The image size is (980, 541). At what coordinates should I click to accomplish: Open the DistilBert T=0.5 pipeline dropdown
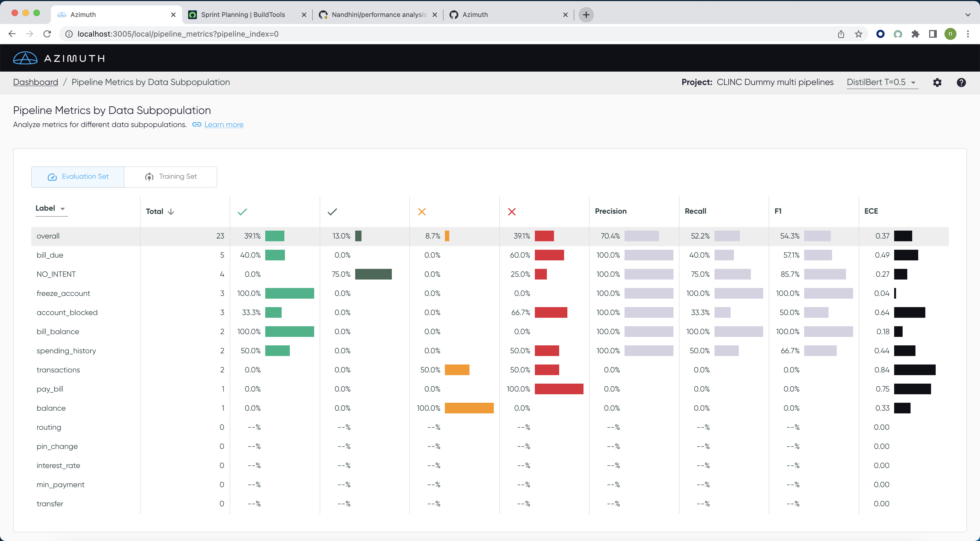click(882, 82)
